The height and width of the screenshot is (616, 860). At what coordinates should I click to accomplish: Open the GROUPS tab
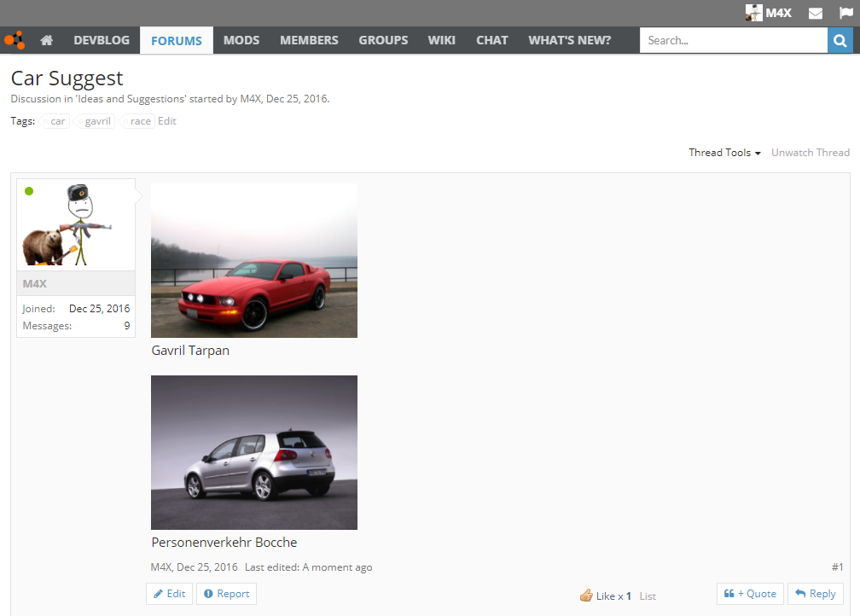[x=383, y=40]
